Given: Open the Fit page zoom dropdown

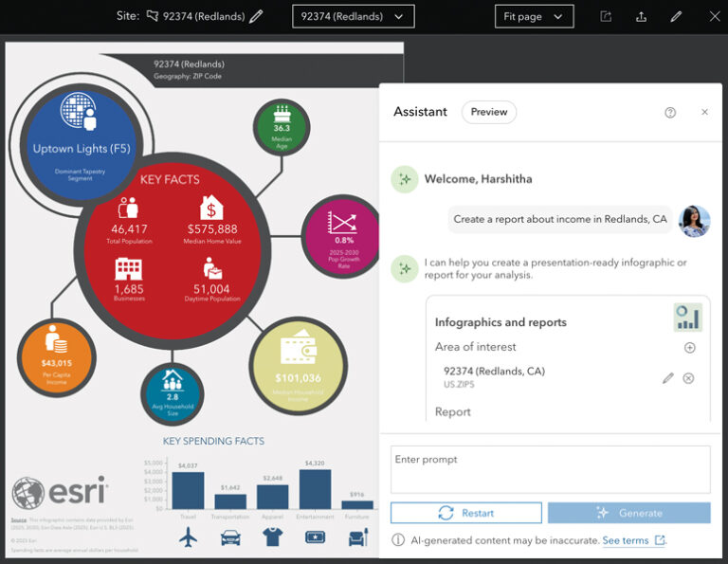Looking at the screenshot, I should point(534,17).
